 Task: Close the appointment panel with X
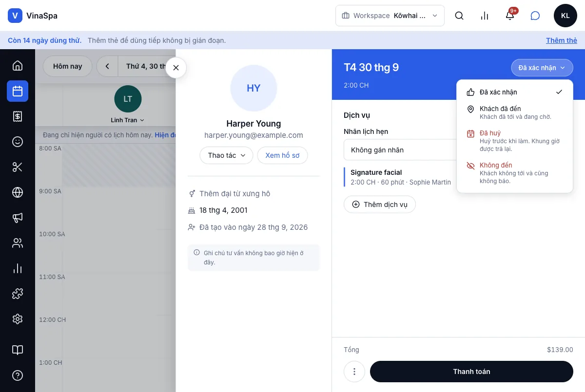pyautogui.click(x=176, y=68)
